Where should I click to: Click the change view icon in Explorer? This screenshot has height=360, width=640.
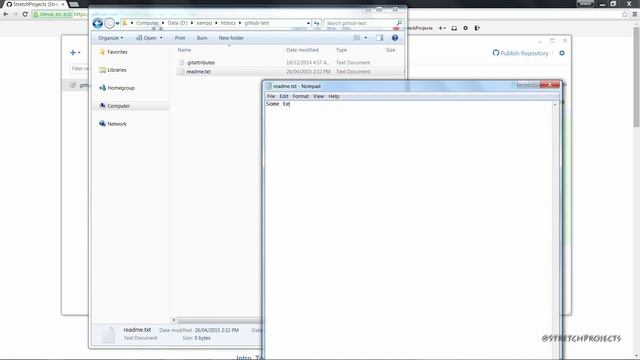click(x=357, y=38)
